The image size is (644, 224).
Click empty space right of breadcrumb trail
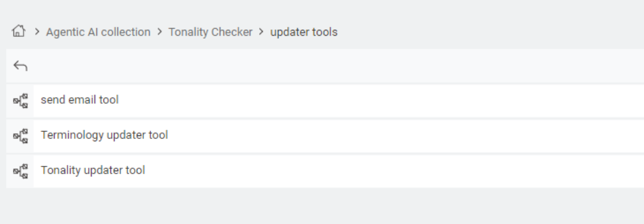coord(491,32)
